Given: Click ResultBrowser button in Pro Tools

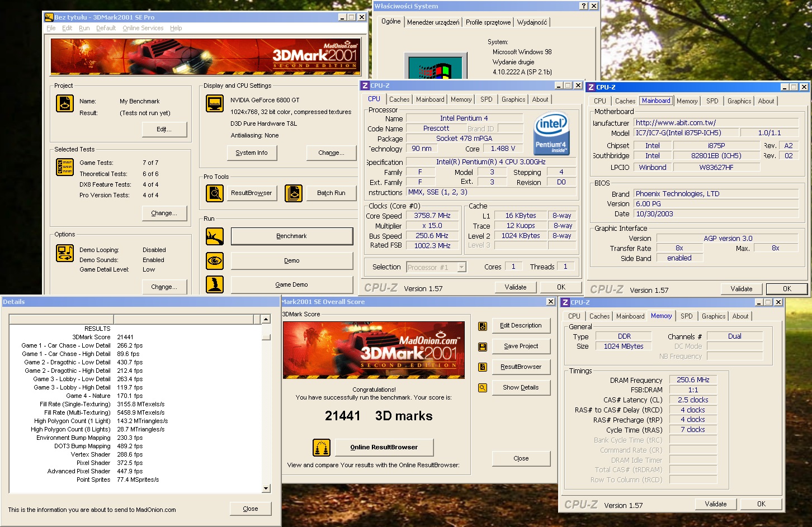Looking at the screenshot, I should click(252, 193).
